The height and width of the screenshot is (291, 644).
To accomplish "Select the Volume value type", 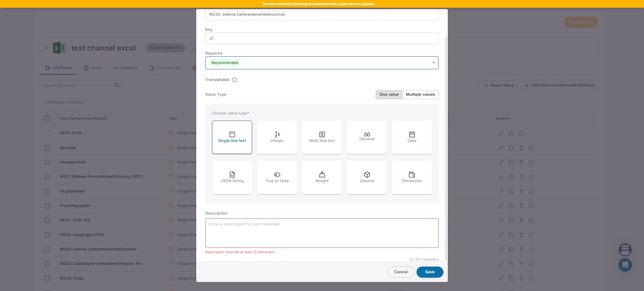I will (x=367, y=177).
